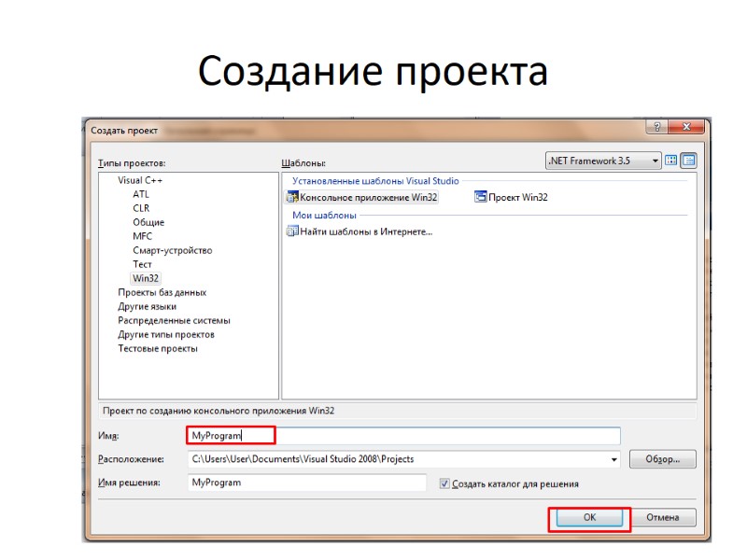Close the Создать проект dialog
The image size is (747, 560).
click(x=686, y=127)
